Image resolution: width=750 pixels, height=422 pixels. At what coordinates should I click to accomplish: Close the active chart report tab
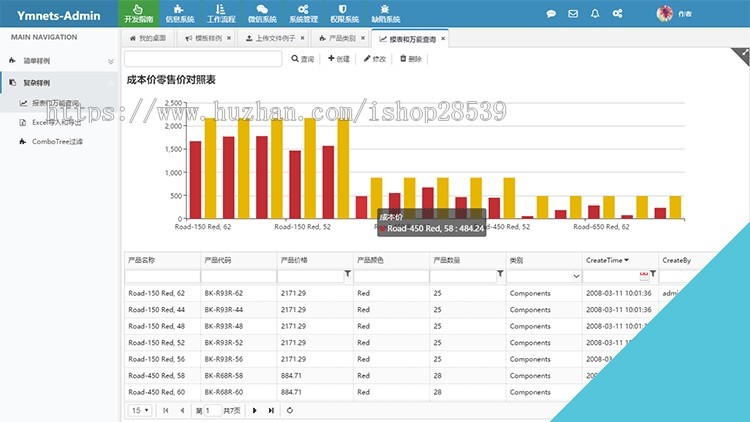click(443, 39)
